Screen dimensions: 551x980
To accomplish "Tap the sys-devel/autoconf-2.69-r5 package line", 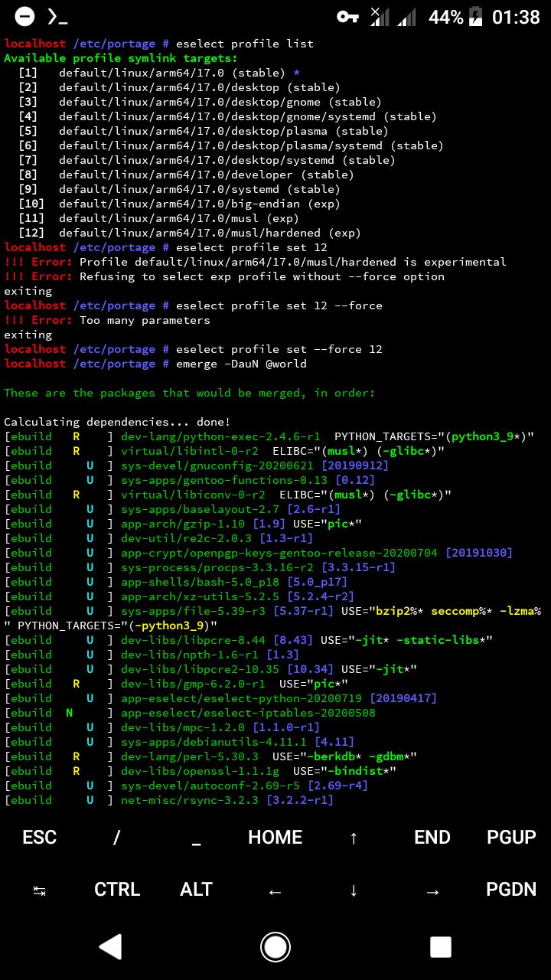I will [186, 786].
